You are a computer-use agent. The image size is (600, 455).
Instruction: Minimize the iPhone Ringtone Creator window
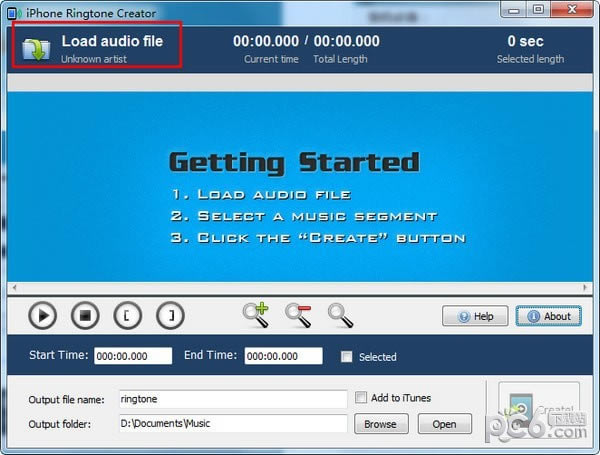coord(514,10)
